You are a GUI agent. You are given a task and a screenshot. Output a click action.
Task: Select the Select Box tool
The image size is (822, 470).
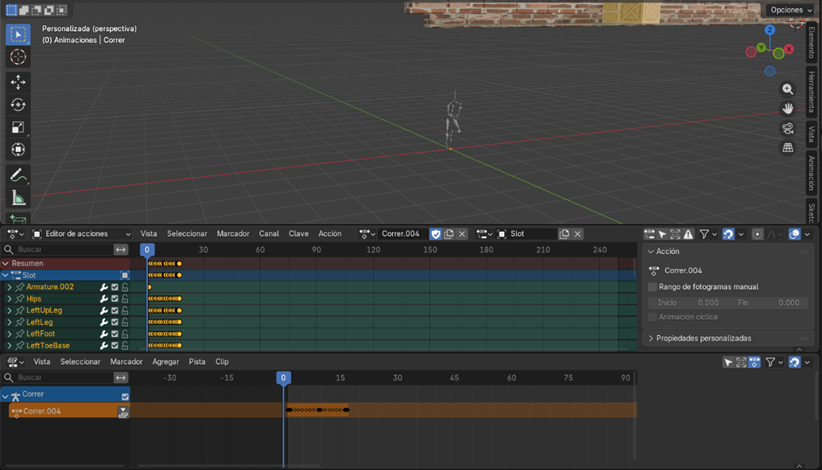point(18,35)
